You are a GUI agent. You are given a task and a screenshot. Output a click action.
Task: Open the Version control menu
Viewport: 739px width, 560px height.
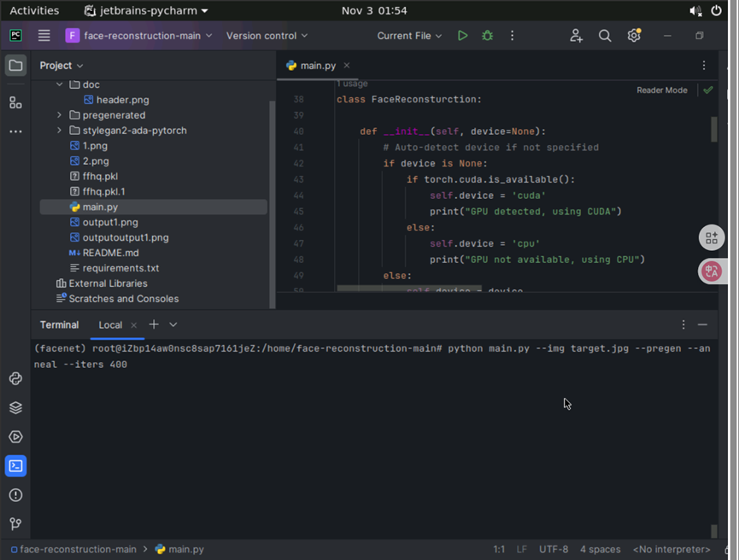(267, 36)
